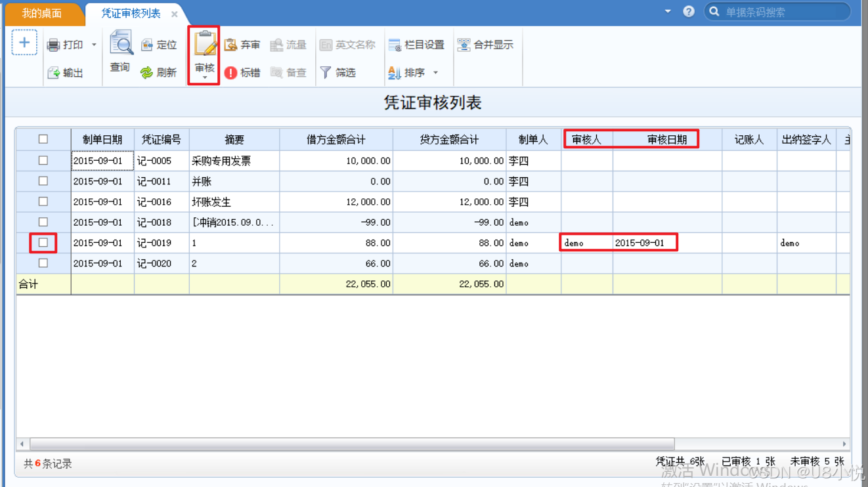The width and height of the screenshot is (868, 487).
Task: Click the 共6条记录 record count text
Action: pos(48,463)
